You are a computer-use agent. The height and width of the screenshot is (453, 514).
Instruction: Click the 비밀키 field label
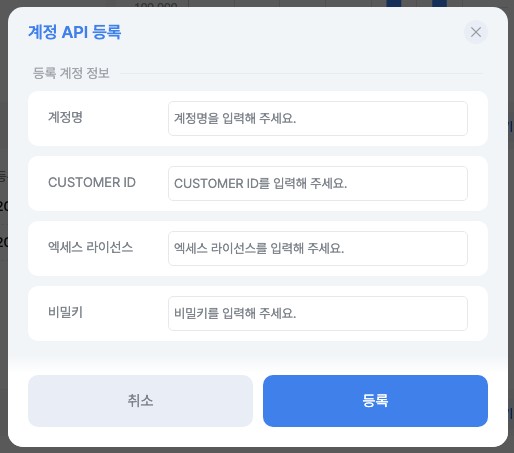click(65, 312)
